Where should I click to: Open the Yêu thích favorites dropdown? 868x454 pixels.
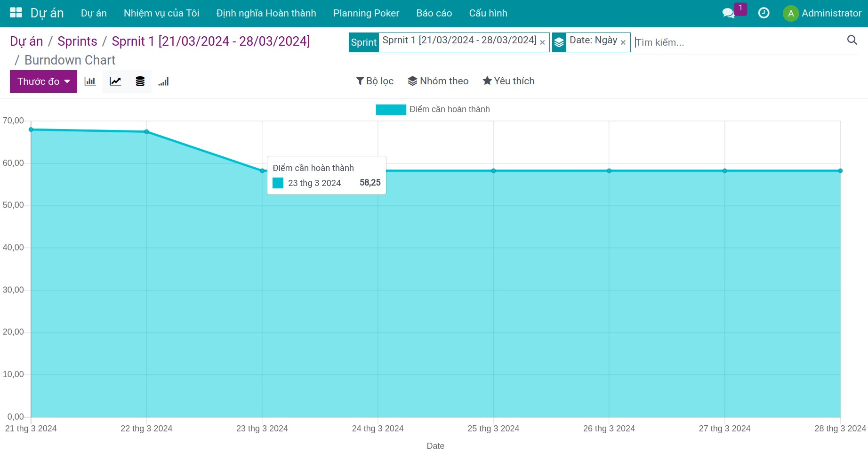tap(508, 81)
